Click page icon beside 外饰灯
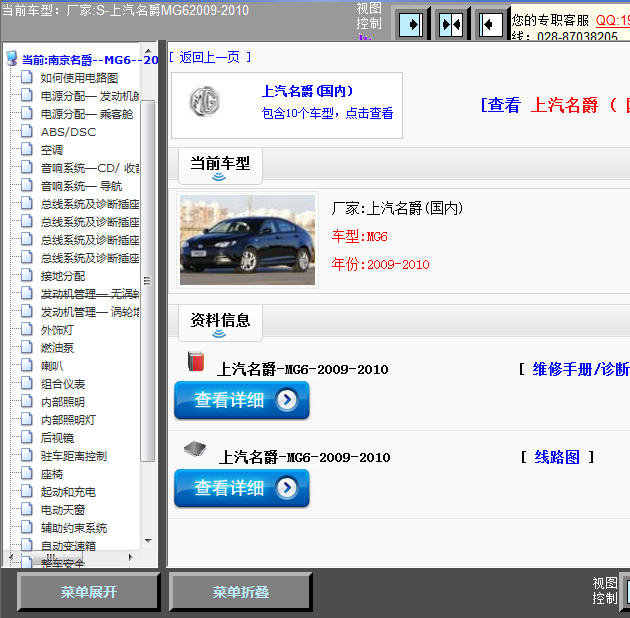Image resolution: width=630 pixels, height=618 pixels. [x=27, y=329]
